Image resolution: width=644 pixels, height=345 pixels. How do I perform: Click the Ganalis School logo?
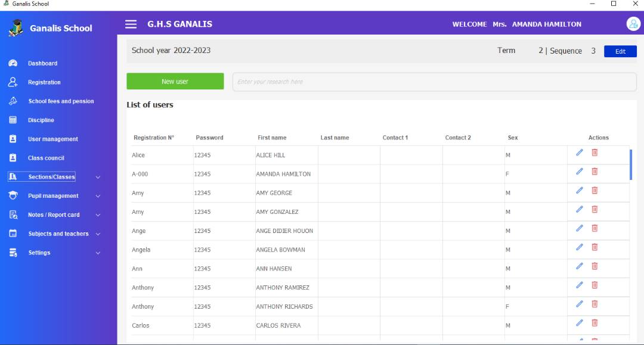16,28
